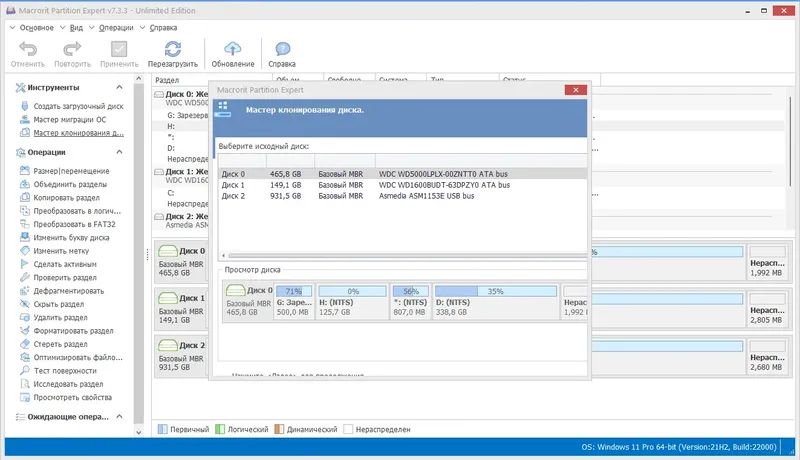The width and height of the screenshot is (800, 460).
Task: Click the Reload (Перезагрузить) toolbar icon
Action: [x=172, y=49]
